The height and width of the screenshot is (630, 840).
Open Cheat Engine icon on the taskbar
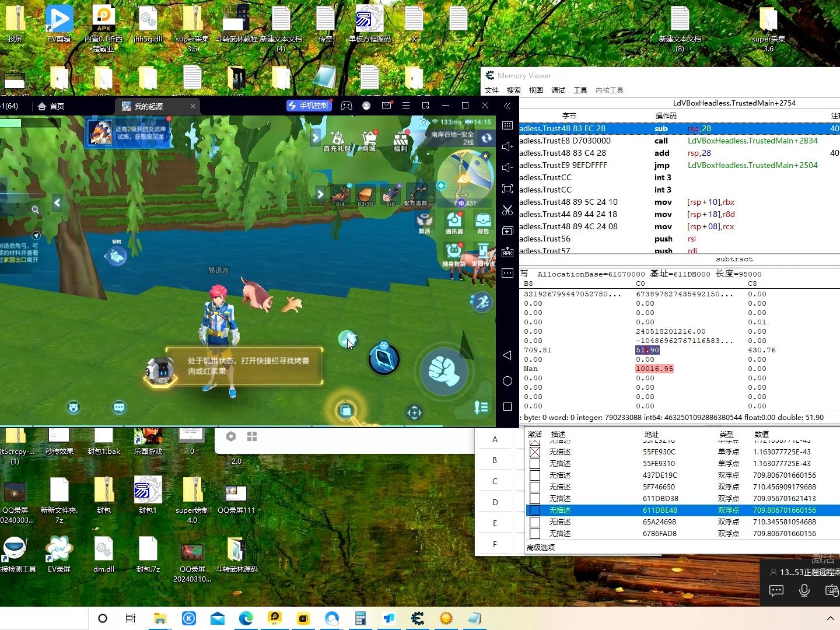[x=418, y=618]
